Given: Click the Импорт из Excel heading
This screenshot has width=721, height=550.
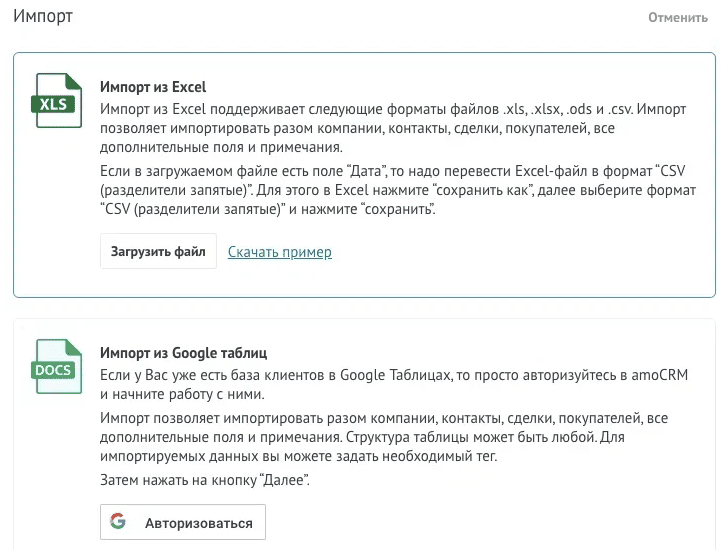Looking at the screenshot, I should [x=153, y=87].
